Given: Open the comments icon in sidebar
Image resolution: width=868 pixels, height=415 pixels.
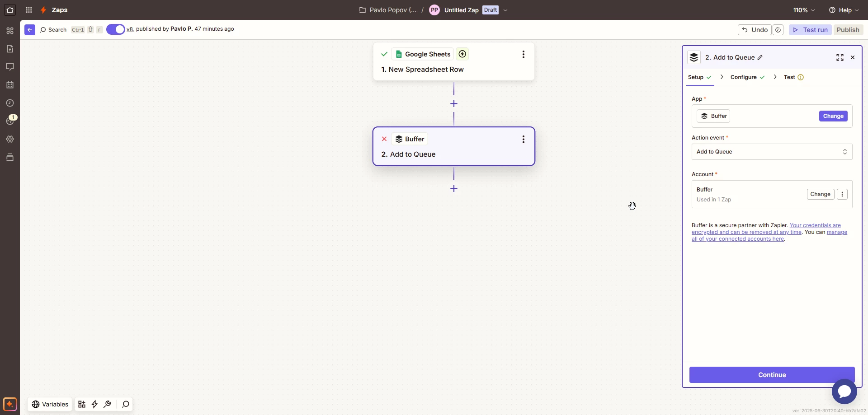Looking at the screenshot, I should (10, 67).
